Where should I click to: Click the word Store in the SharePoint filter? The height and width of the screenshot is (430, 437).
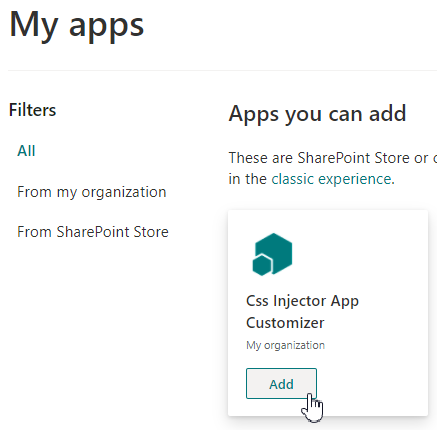click(x=151, y=232)
